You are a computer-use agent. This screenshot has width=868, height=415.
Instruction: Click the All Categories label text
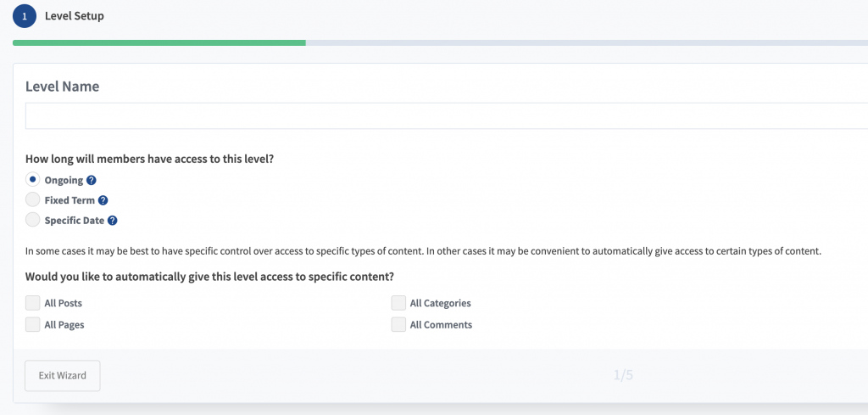pyautogui.click(x=441, y=304)
